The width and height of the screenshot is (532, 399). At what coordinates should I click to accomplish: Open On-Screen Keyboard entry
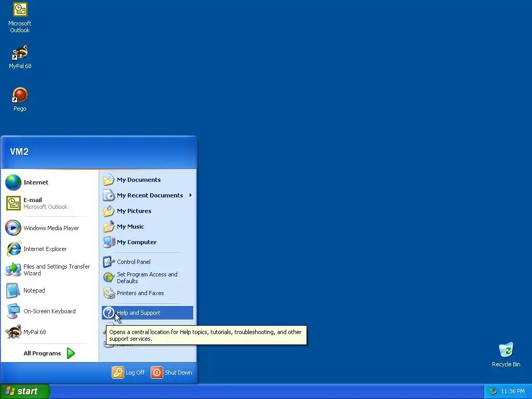[50, 311]
